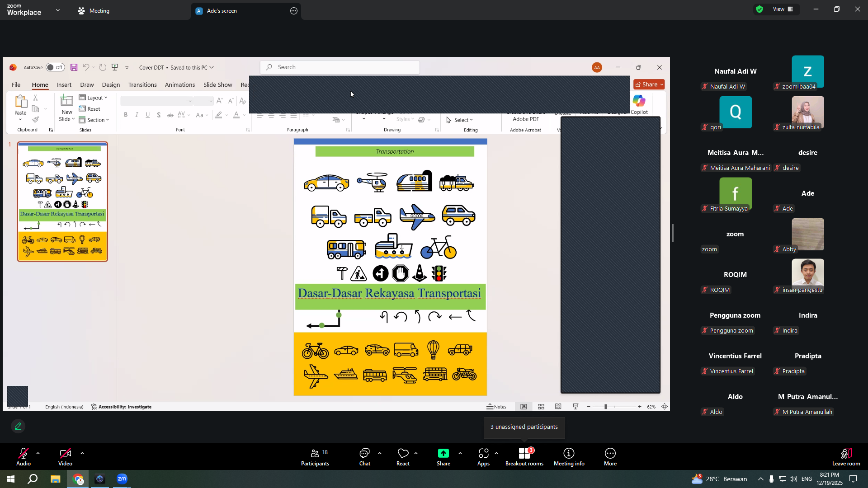Open Section dropdown
868x488 pixels.
[x=94, y=120]
